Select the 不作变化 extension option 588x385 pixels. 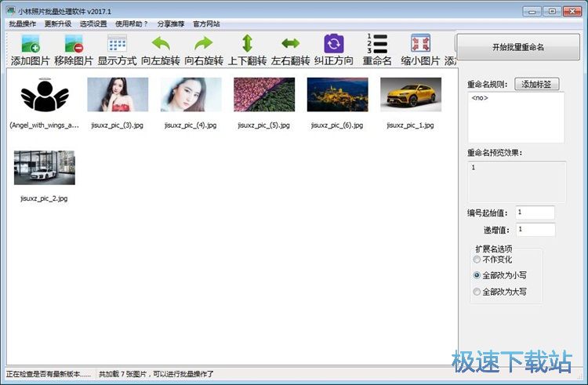(477, 259)
